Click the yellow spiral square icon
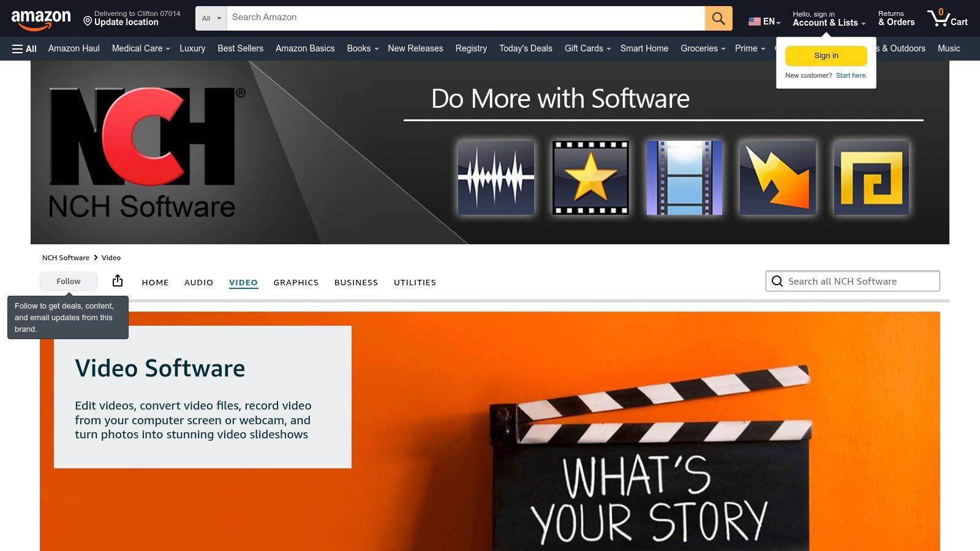Viewport: 980px width, 551px height. point(871,178)
